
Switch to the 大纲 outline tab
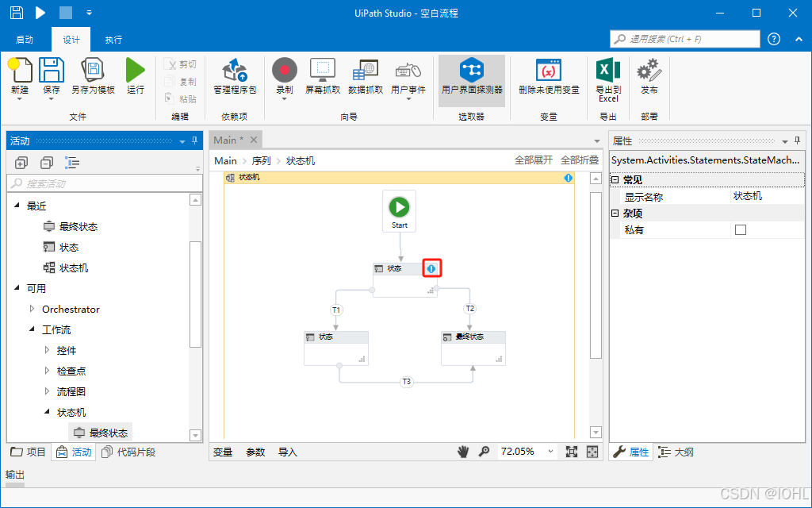pos(676,452)
